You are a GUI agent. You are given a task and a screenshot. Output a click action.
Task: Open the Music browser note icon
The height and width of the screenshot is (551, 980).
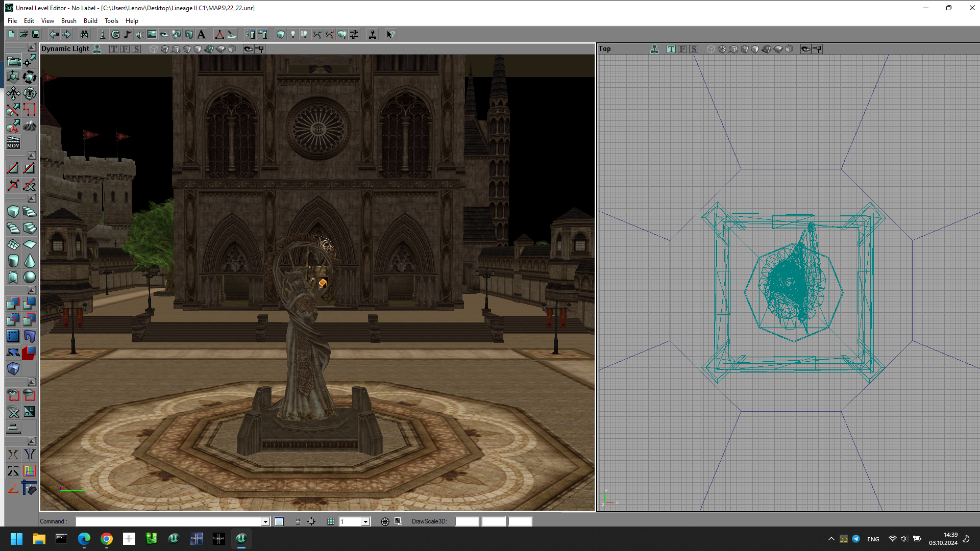pos(128,34)
